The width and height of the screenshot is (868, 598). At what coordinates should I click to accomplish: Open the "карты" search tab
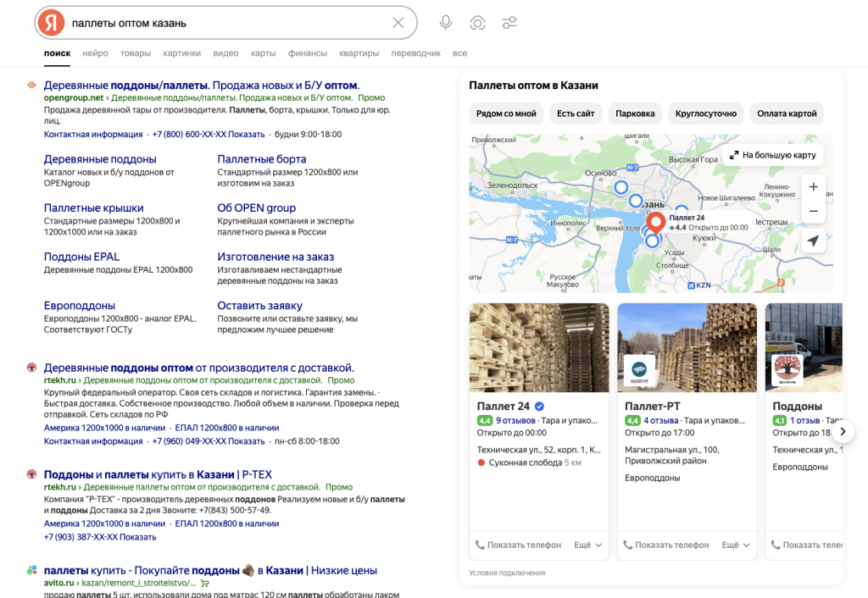click(x=263, y=53)
